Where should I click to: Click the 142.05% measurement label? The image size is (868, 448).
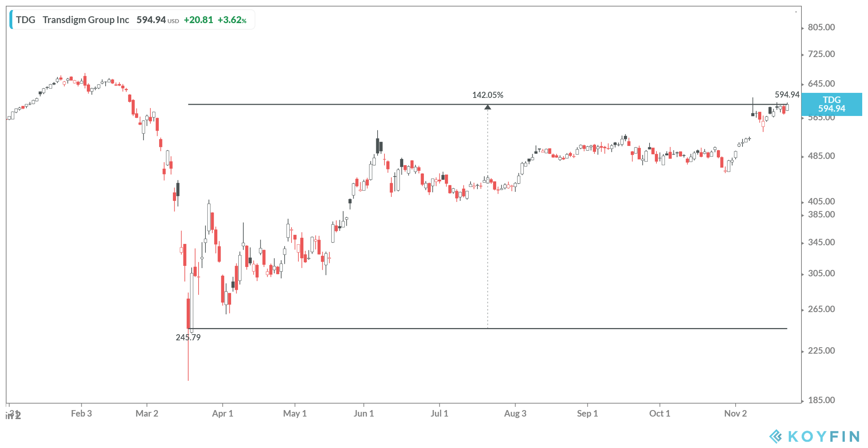pyautogui.click(x=488, y=95)
